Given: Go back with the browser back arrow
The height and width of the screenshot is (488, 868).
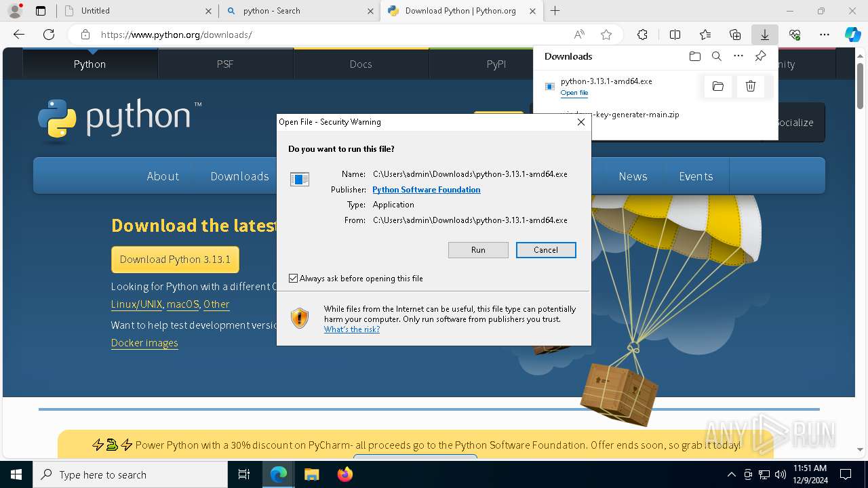Looking at the screenshot, I should [x=19, y=35].
